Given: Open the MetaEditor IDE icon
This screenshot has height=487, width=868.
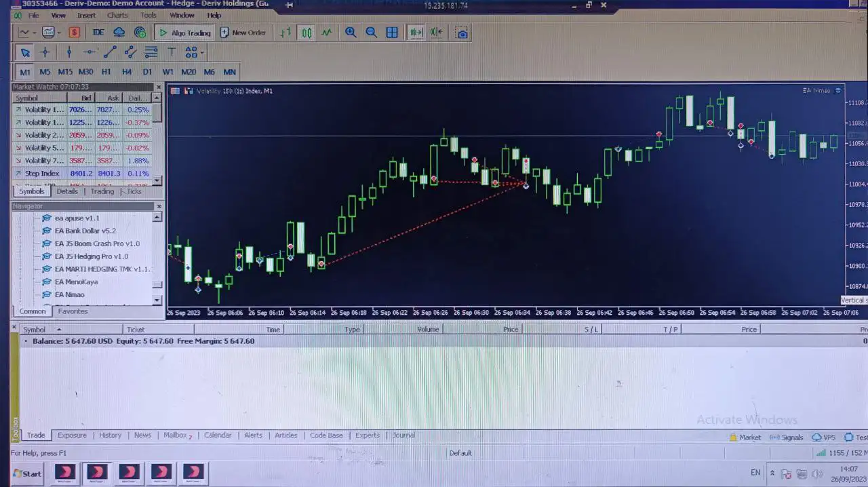Looking at the screenshot, I should 98,33.
